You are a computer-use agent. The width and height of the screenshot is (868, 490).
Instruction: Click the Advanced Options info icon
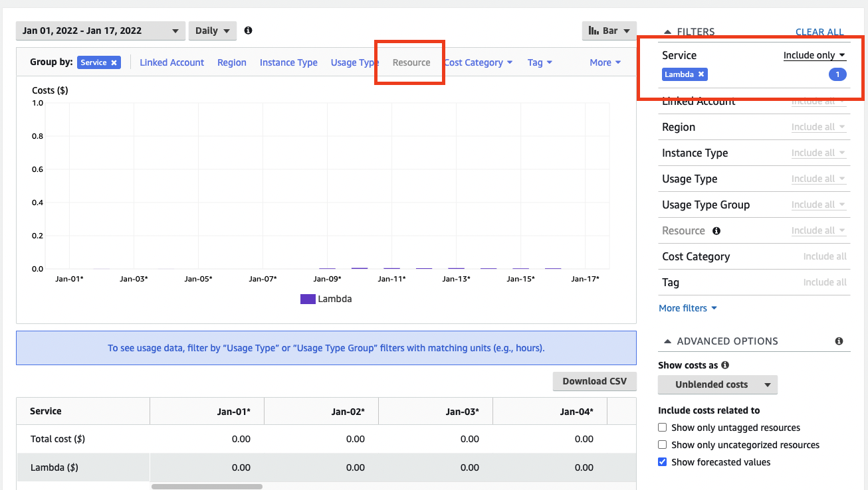coord(839,341)
